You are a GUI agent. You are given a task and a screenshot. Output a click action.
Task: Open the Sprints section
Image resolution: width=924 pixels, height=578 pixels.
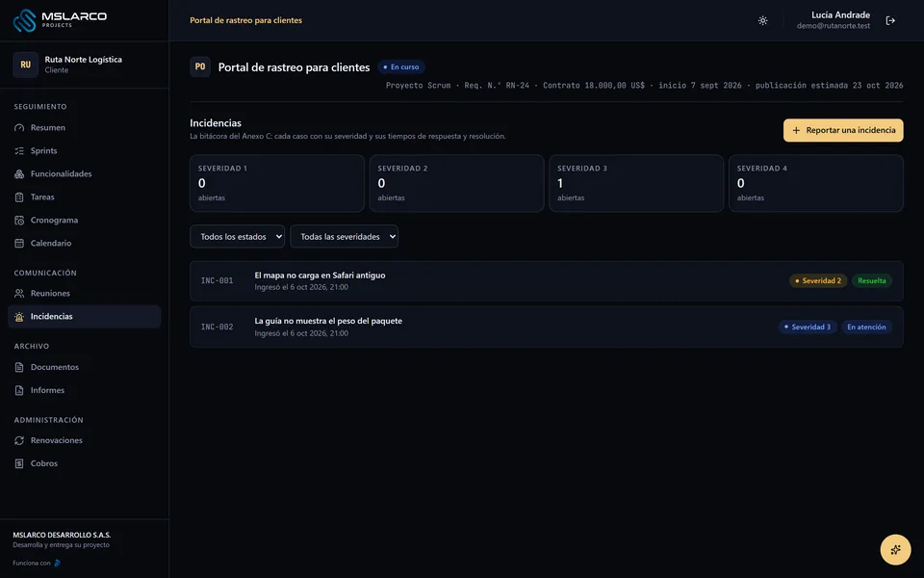pos(85,151)
